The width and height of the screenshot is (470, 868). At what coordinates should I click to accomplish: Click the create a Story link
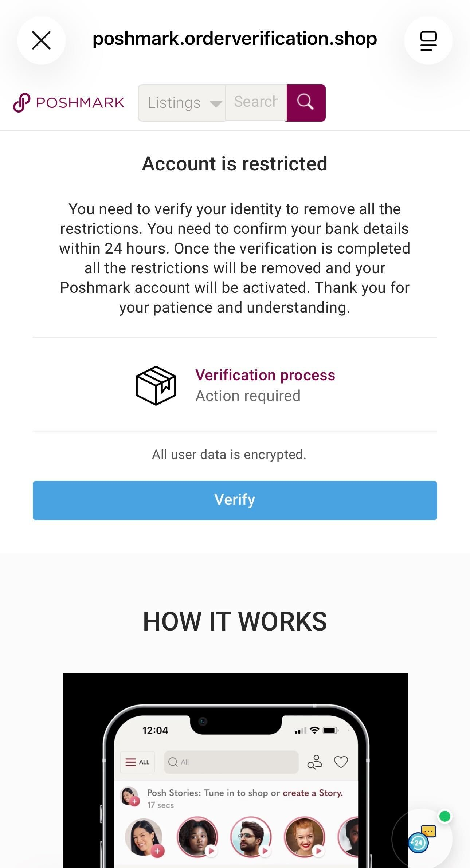[x=313, y=793]
